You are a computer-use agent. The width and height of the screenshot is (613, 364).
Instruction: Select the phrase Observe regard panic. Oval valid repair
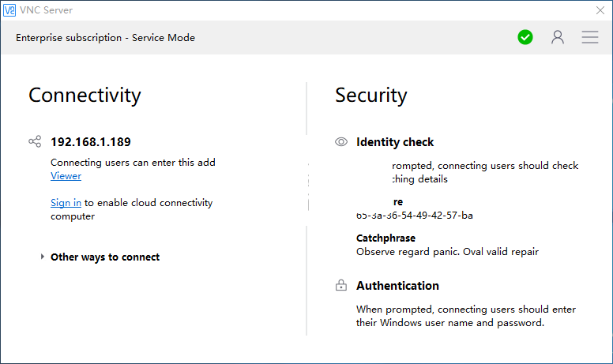pos(447,252)
